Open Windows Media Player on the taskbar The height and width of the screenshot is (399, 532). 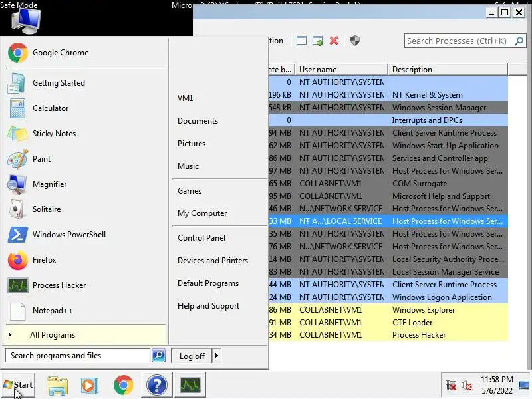click(x=90, y=385)
